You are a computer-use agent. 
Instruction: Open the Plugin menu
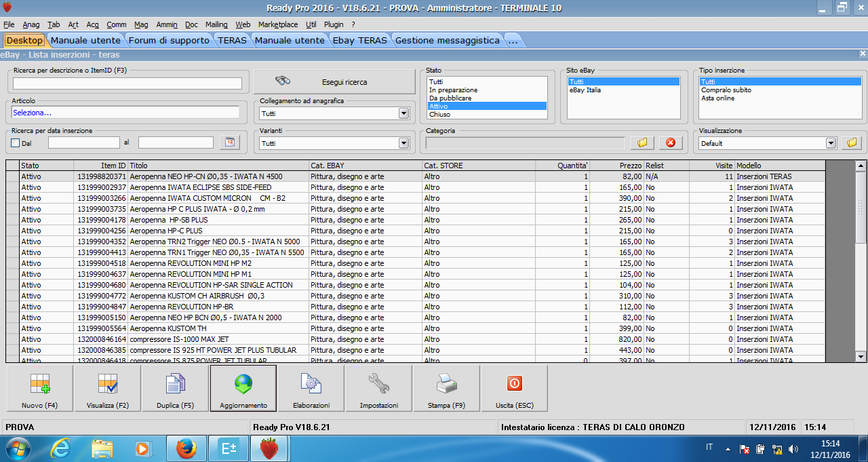334,24
